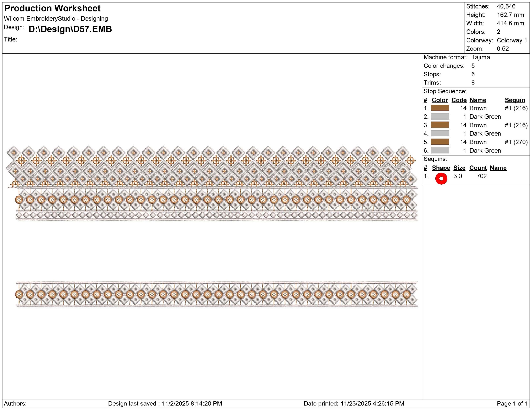This screenshot has height=409, width=532.
Task: Click the first Brown color swatch
Action: (440, 108)
